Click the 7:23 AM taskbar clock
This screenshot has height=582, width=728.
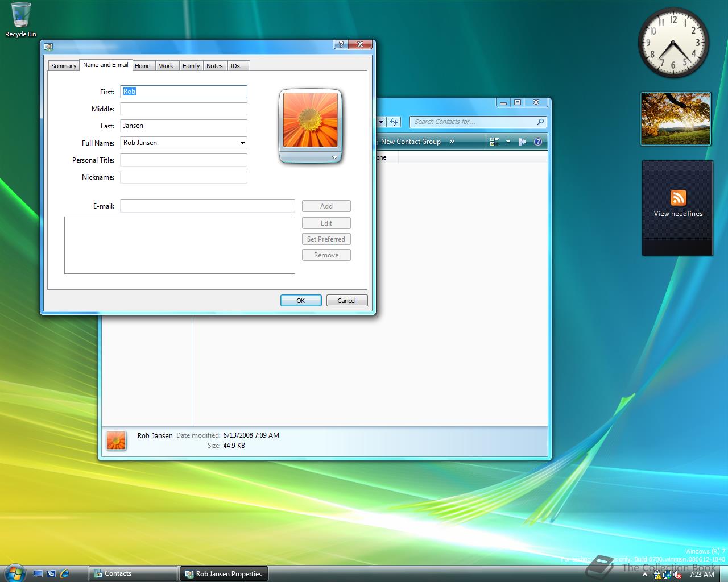coord(702,575)
